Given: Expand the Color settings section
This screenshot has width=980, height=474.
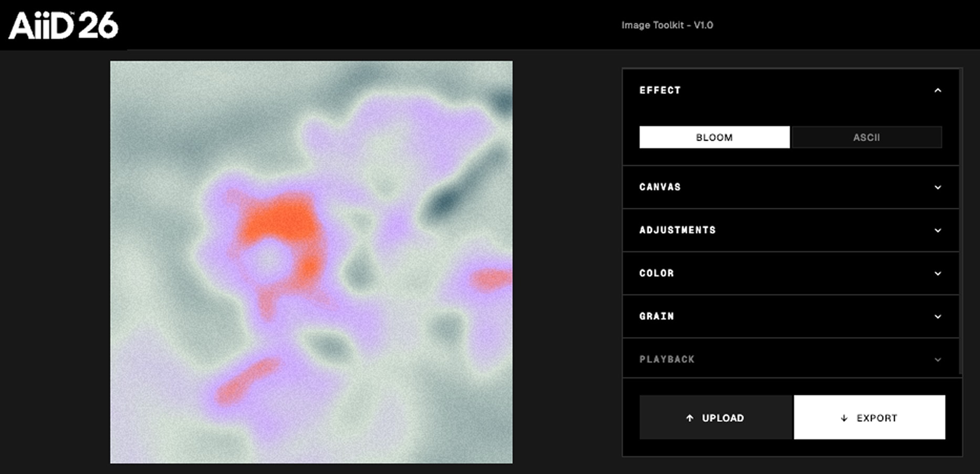Looking at the screenshot, I should tap(790, 273).
